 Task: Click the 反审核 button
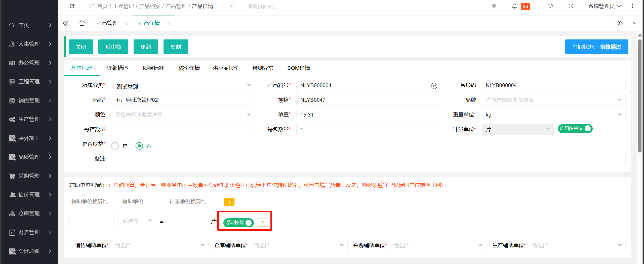coord(113,47)
